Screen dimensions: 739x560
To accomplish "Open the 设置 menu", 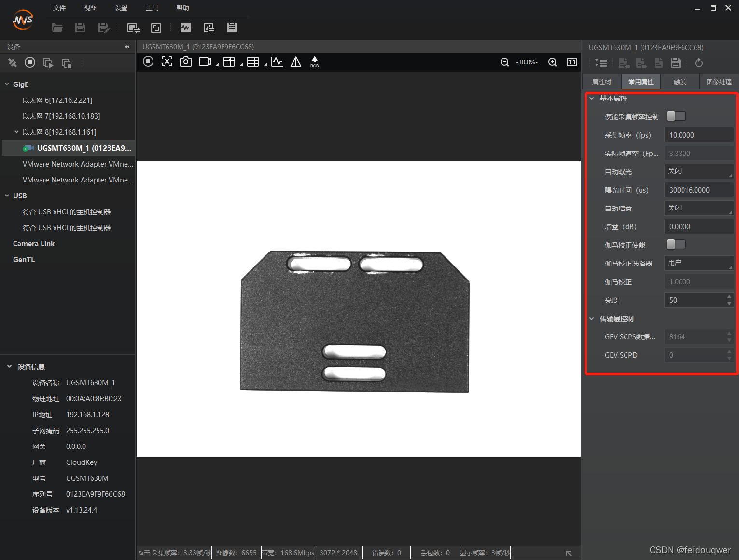I will click(121, 8).
